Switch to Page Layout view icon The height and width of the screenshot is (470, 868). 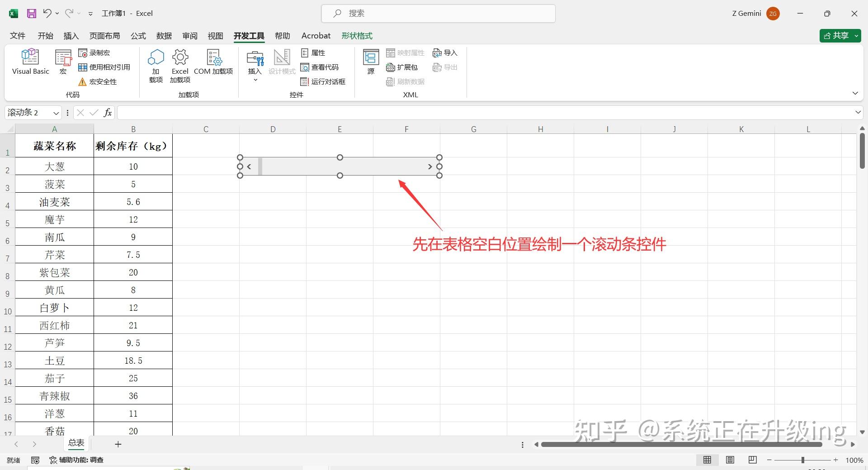[730, 460]
